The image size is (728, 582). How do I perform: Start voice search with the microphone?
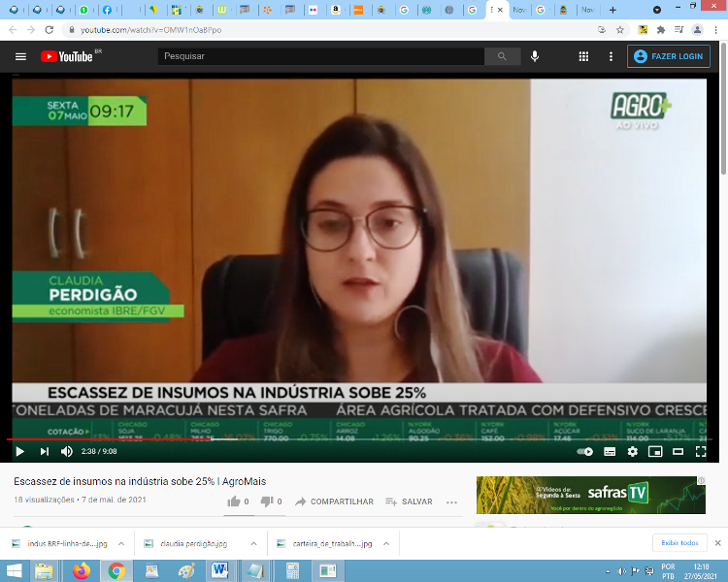[535, 56]
